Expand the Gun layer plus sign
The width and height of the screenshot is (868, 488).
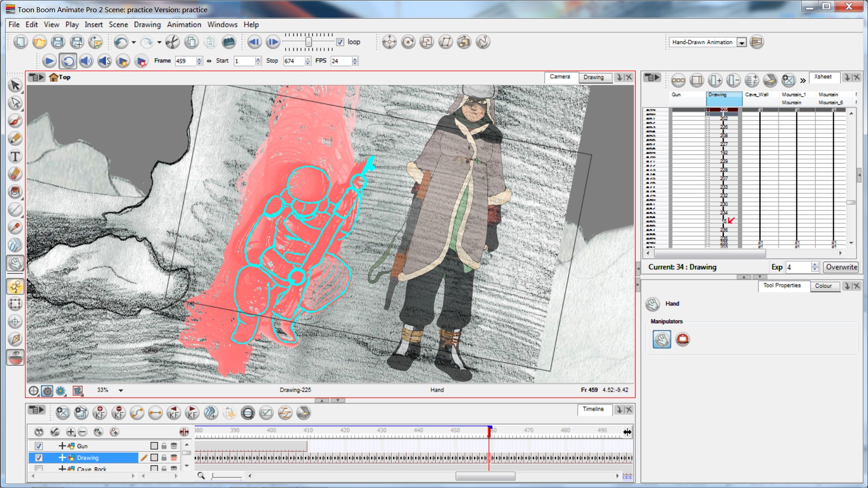pos(62,446)
